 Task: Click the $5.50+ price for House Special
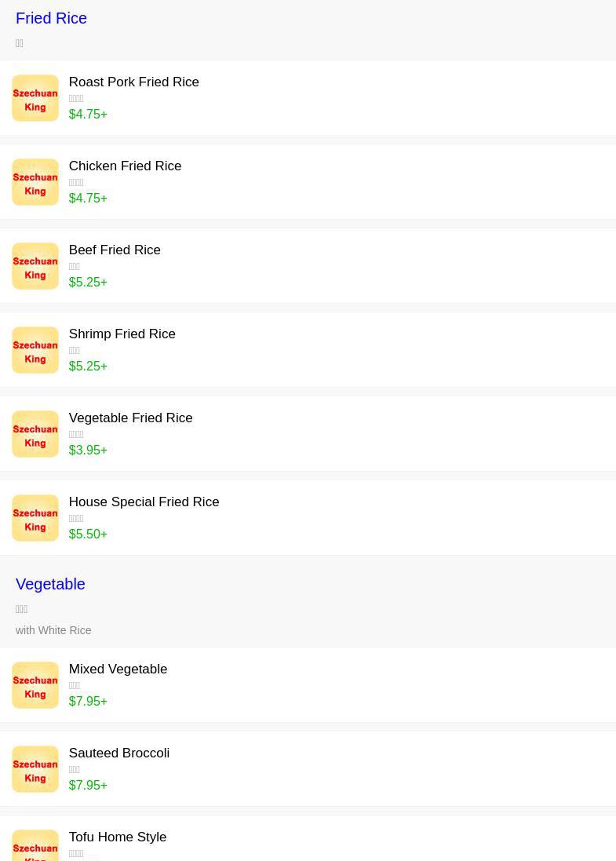pyautogui.click(x=88, y=534)
